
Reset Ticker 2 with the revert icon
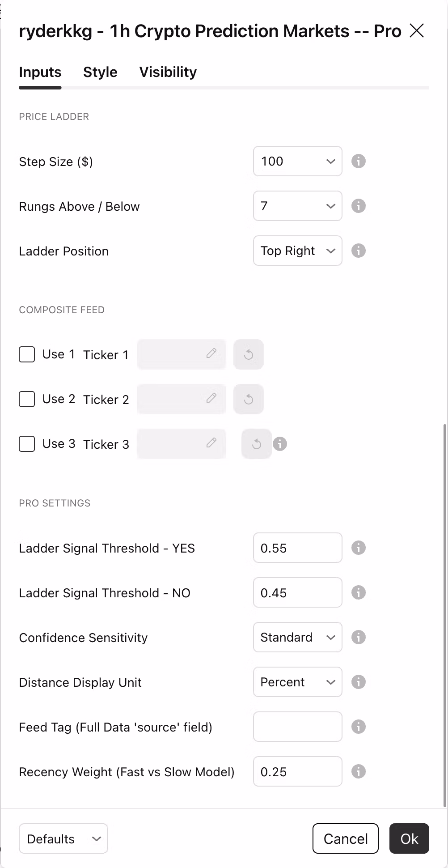249,399
